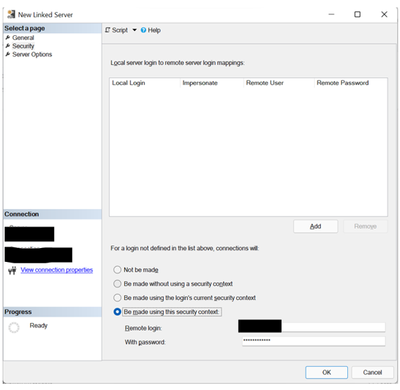Click the Progress section header
Image resolution: width=400 pixels, height=390 pixels.
click(x=52, y=312)
